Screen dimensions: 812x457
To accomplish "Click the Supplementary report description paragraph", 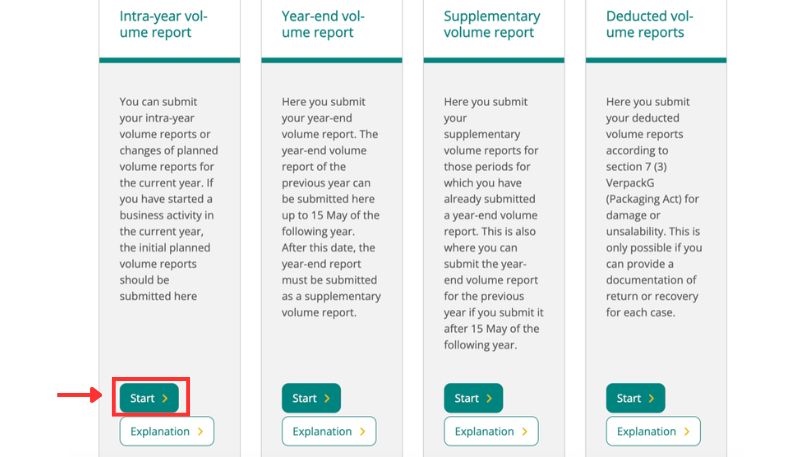I will click(491, 222).
